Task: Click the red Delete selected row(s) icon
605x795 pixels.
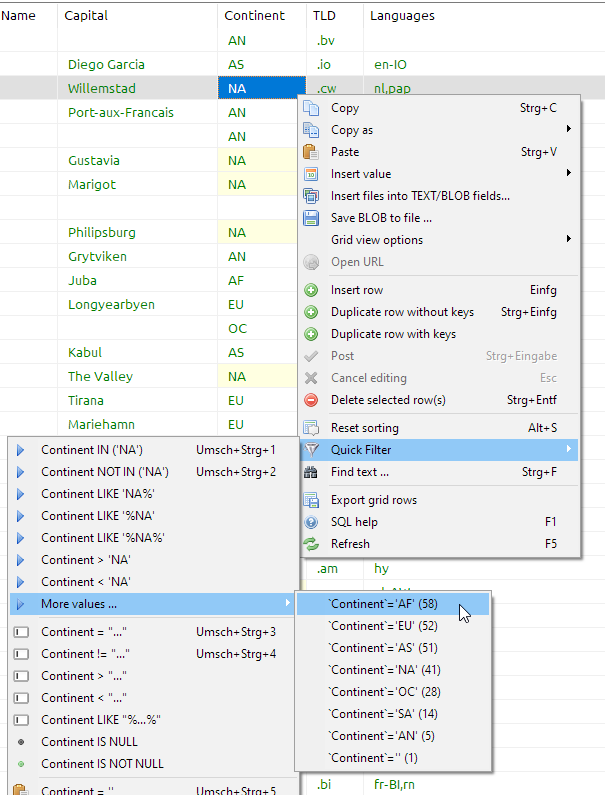Action: (x=311, y=400)
